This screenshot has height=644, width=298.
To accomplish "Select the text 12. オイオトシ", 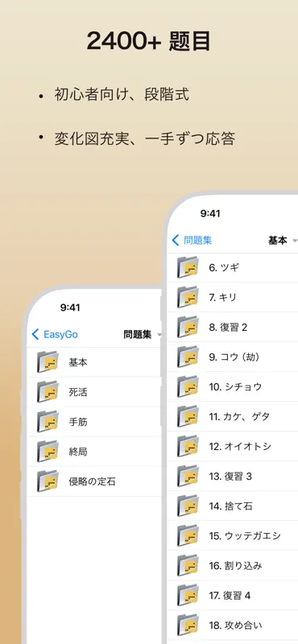I will click(x=240, y=447).
